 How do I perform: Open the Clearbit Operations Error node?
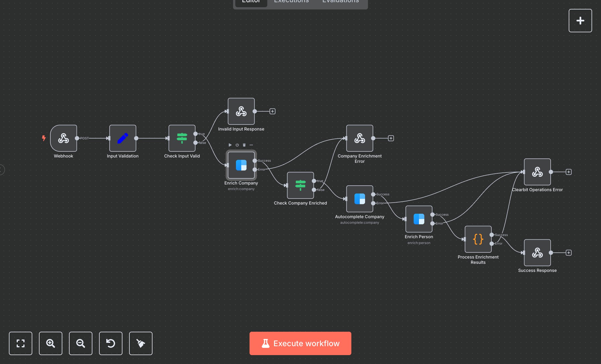click(537, 172)
